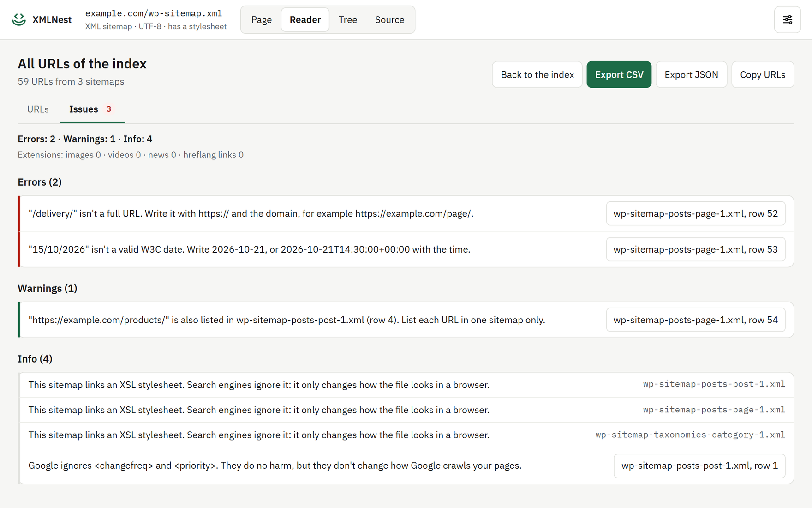Jump to wp-sitemap-posts-page-1.xml row 53
Viewport: 812px width, 508px height.
point(695,249)
